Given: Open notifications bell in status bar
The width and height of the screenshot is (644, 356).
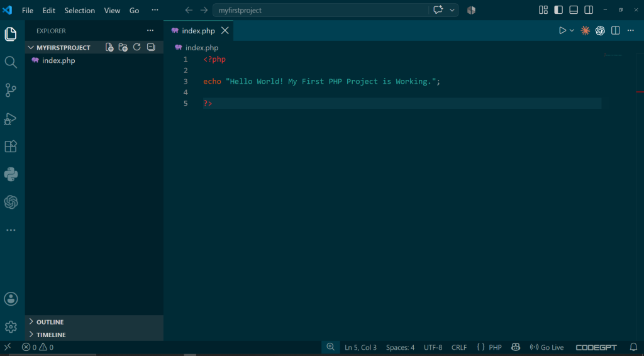Looking at the screenshot, I should click(633, 347).
